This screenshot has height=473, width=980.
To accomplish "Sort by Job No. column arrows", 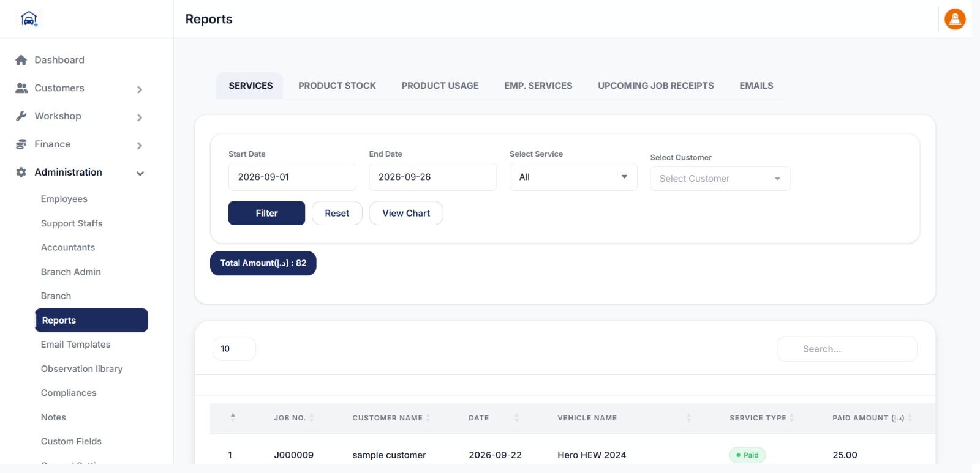I will [311, 418].
